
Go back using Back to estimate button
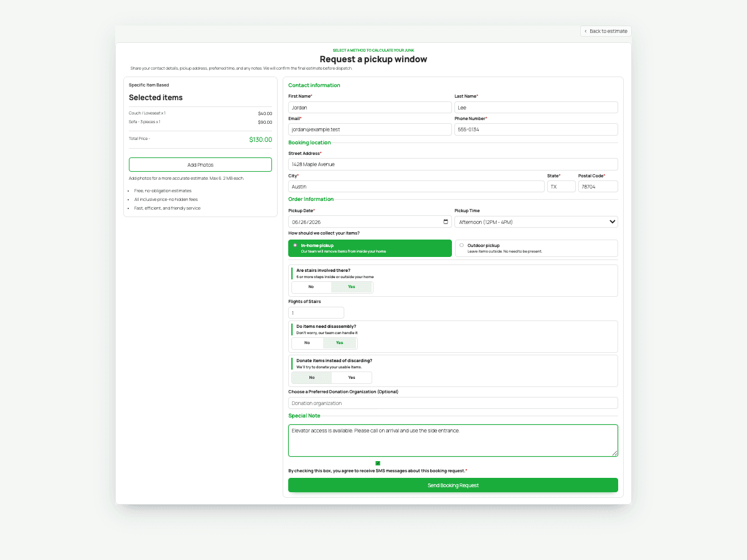tap(606, 31)
